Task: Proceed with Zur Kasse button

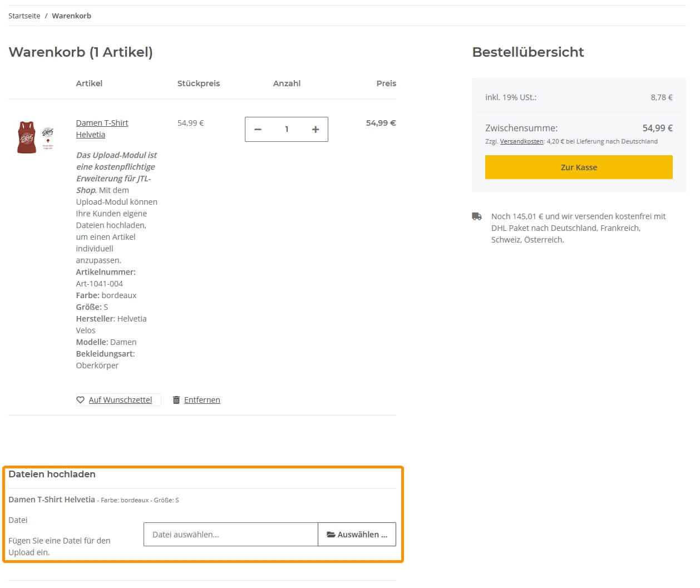Action: pos(579,167)
